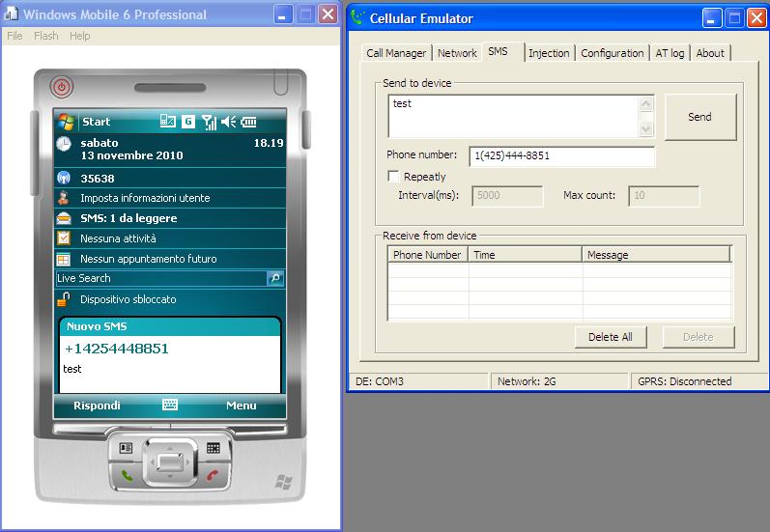Click the wireless icon next to 35638
This screenshot has width=770, height=532.
[x=64, y=178]
